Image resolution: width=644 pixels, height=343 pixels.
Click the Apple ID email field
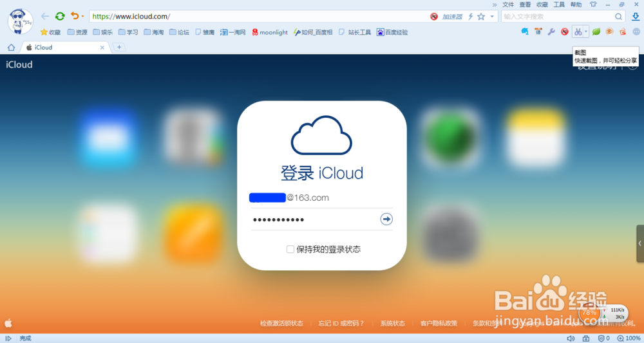321,198
